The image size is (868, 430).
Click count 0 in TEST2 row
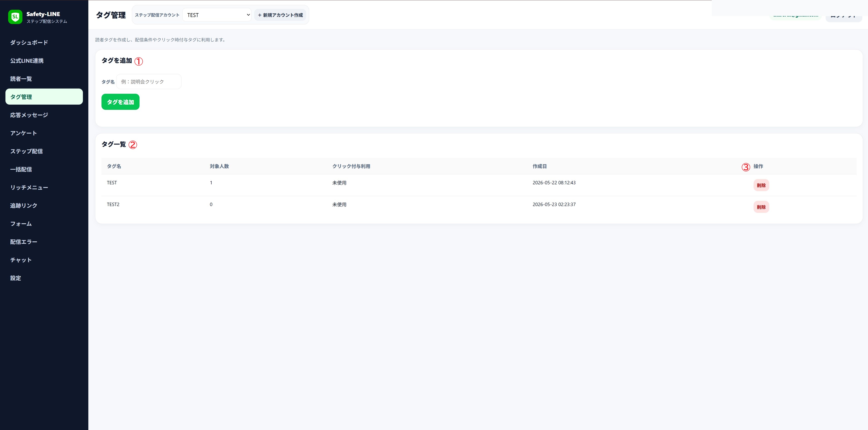[x=211, y=204]
